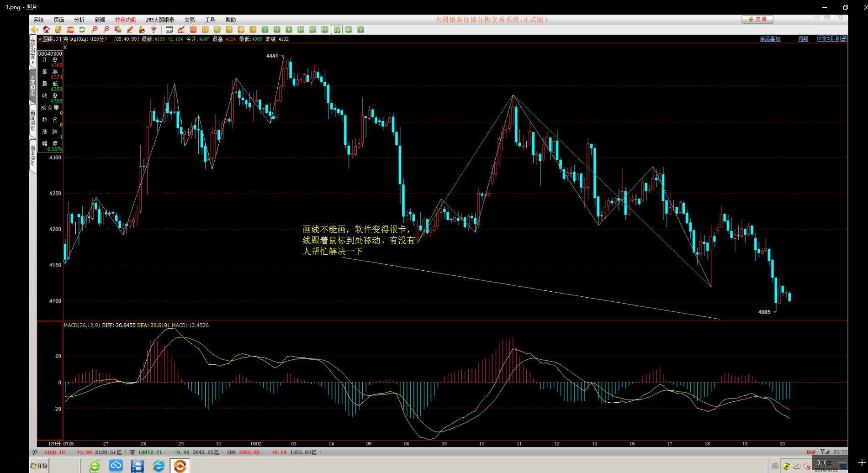This screenshot has width=868, height=473.
Task: Click the 4441 high price marker
Action: [272, 56]
